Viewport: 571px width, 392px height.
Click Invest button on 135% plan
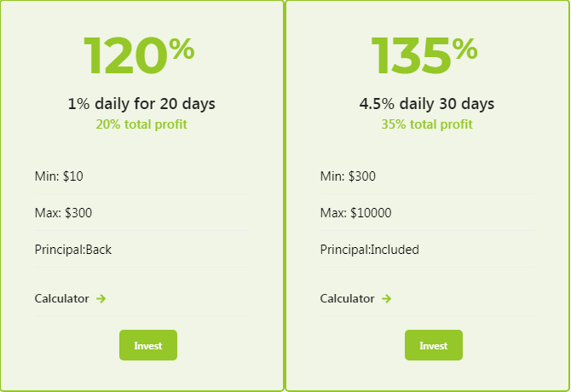click(x=434, y=345)
